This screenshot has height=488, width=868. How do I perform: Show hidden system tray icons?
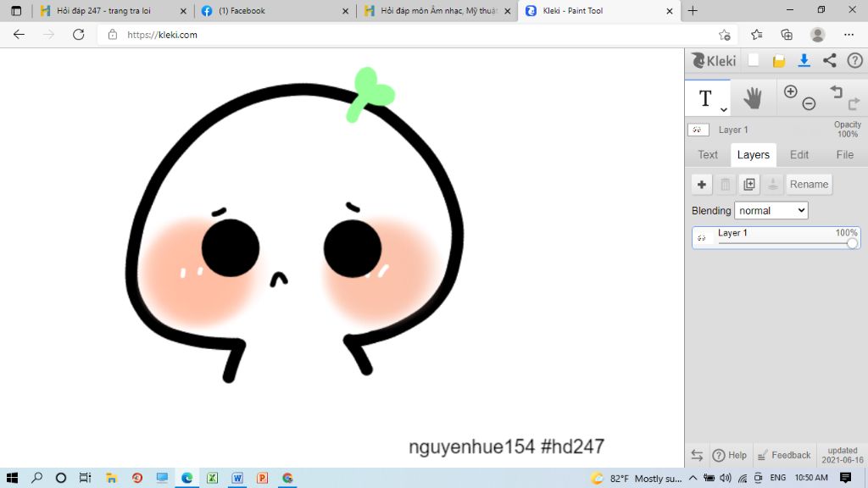pyautogui.click(x=693, y=478)
